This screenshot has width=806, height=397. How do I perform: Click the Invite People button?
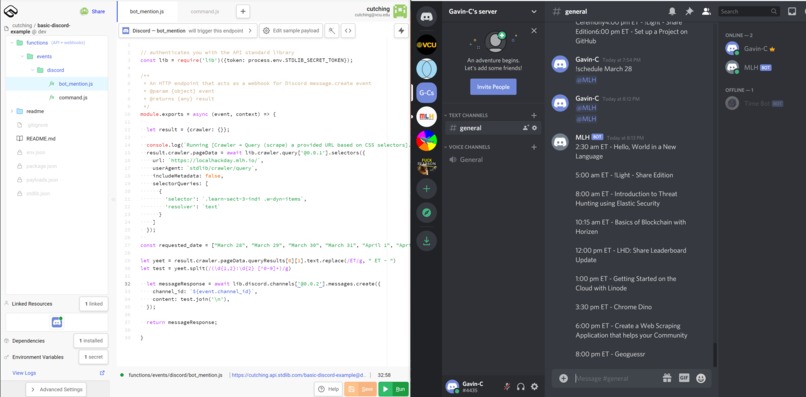click(493, 87)
